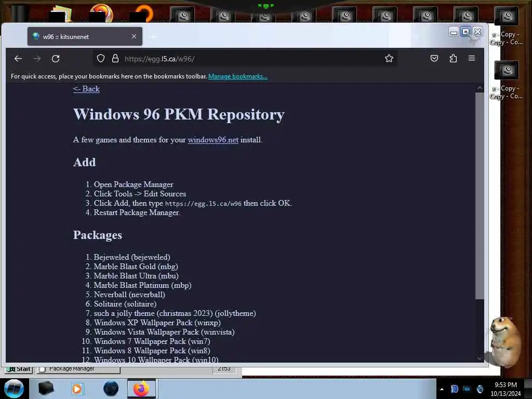
Task: Click 'Marble Blast Gold (mbg)' entry
Action: pyautogui.click(x=136, y=267)
